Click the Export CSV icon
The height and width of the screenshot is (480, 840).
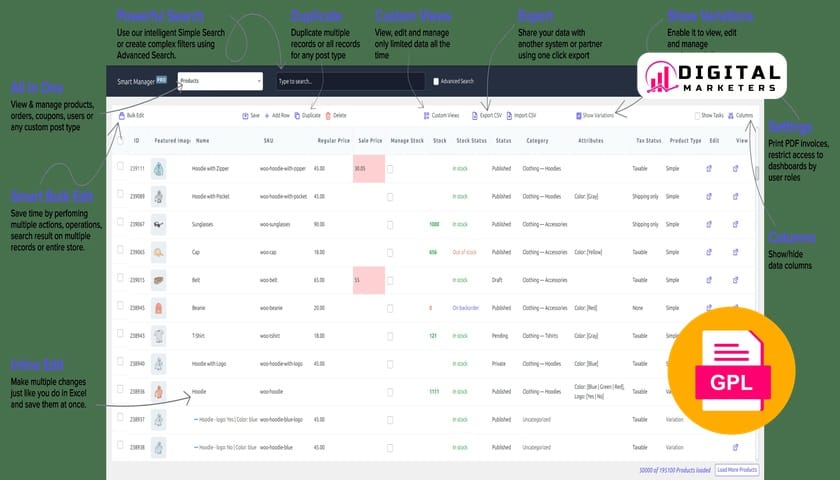point(474,116)
